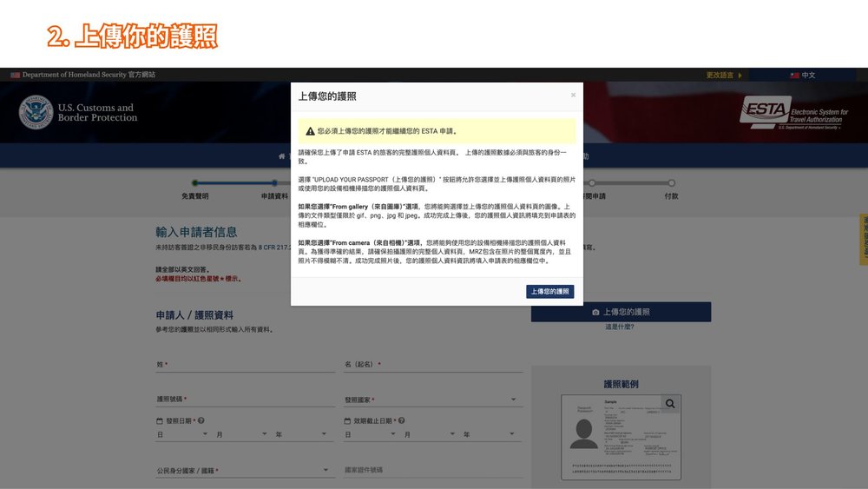Image resolution: width=868 pixels, height=489 pixels.
Task: Click the warning triangle icon in the dialog
Action: [x=310, y=131]
